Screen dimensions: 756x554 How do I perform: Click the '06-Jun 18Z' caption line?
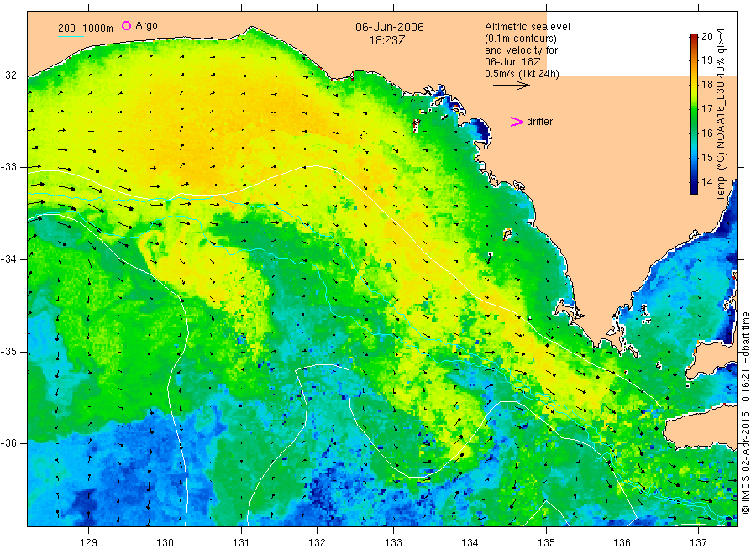(512, 61)
